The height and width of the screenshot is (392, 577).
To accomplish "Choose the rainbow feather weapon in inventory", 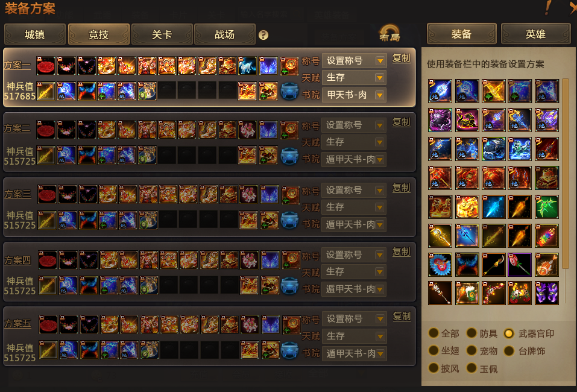I will pos(546,236).
